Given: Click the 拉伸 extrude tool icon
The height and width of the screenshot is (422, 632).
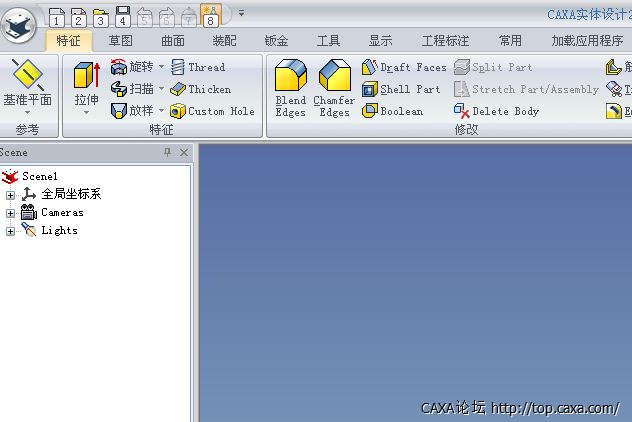Looking at the screenshot, I should (87, 75).
